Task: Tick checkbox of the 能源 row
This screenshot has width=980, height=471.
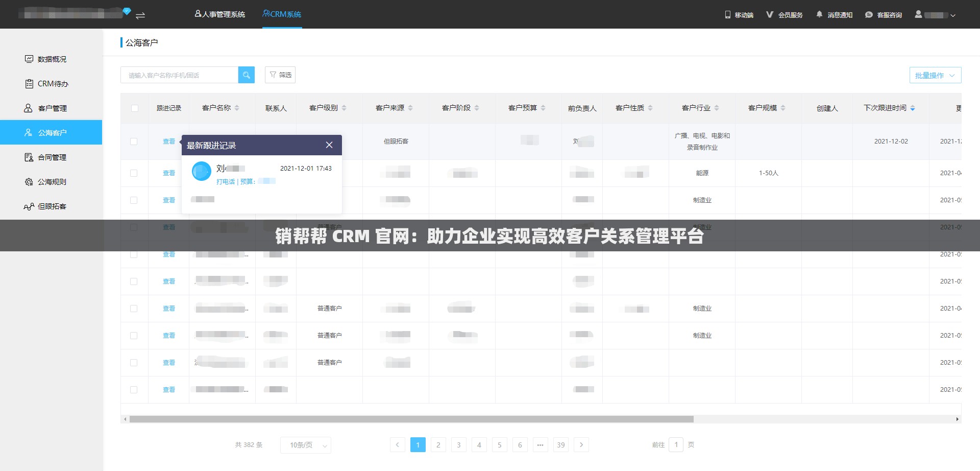Action: coord(134,173)
